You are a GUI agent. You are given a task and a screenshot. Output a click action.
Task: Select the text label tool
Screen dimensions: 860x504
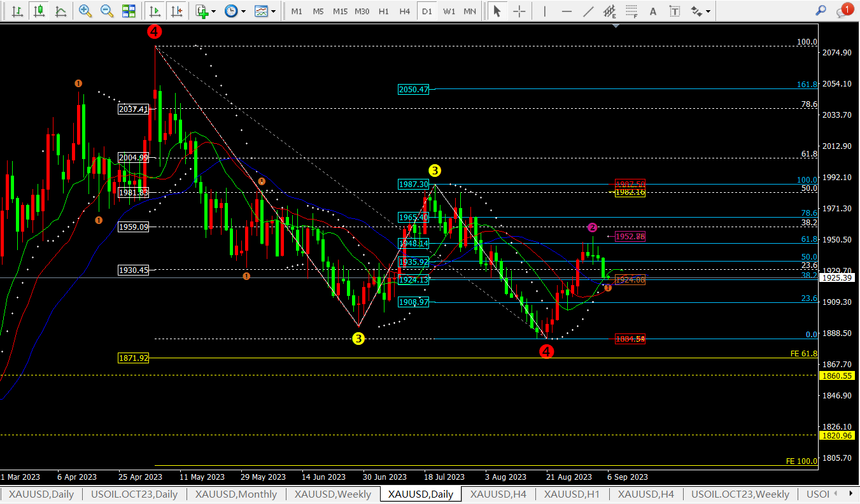tap(675, 11)
